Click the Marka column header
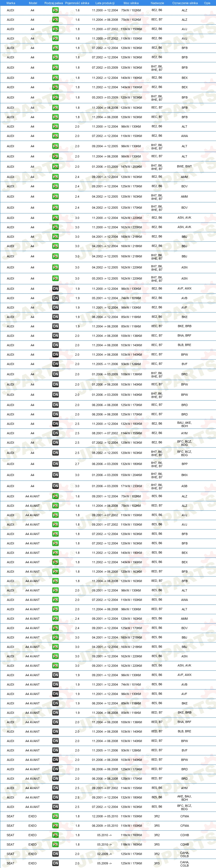 click(x=11, y=3)
